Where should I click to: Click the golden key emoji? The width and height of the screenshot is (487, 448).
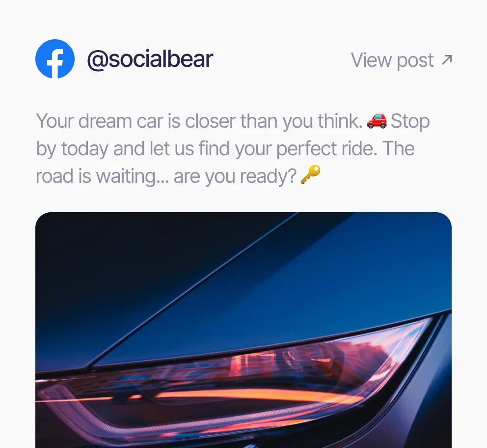tap(311, 174)
